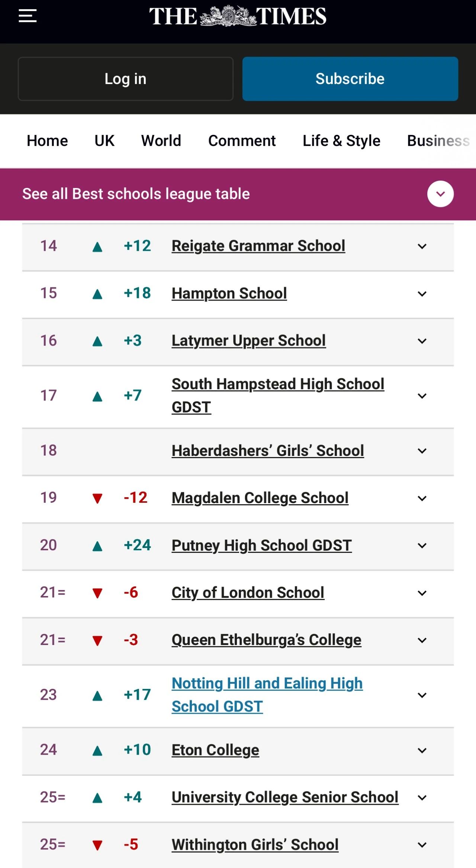The image size is (476, 868).
Task: Expand Withington Girls' School row chevron
Action: pos(422,845)
